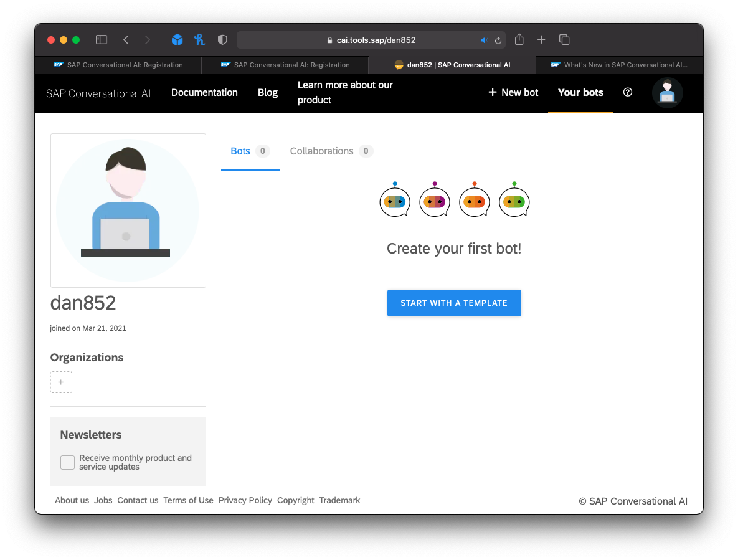This screenshot has height=560, width=738.
Task: Add a new tab with plus icon
Action: pos(541,40)
